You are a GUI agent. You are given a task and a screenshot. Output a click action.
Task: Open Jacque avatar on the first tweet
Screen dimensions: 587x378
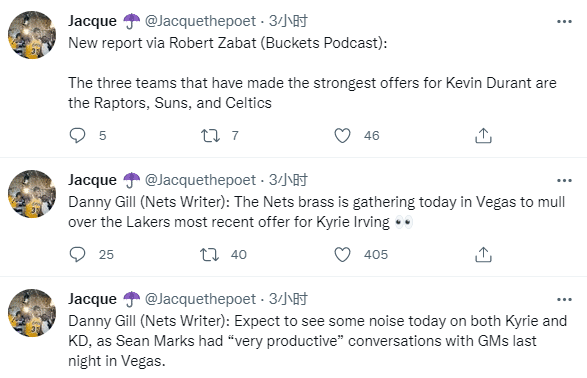(32, 35)
